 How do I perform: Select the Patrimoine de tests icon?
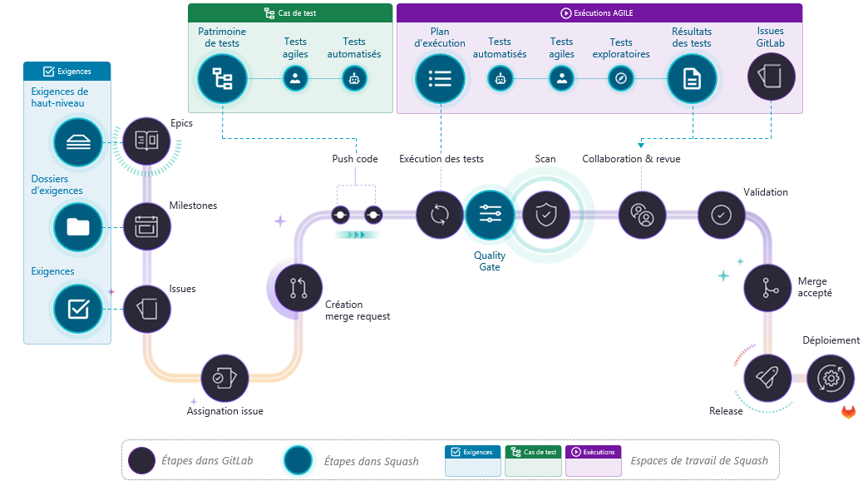click(222, 78)
